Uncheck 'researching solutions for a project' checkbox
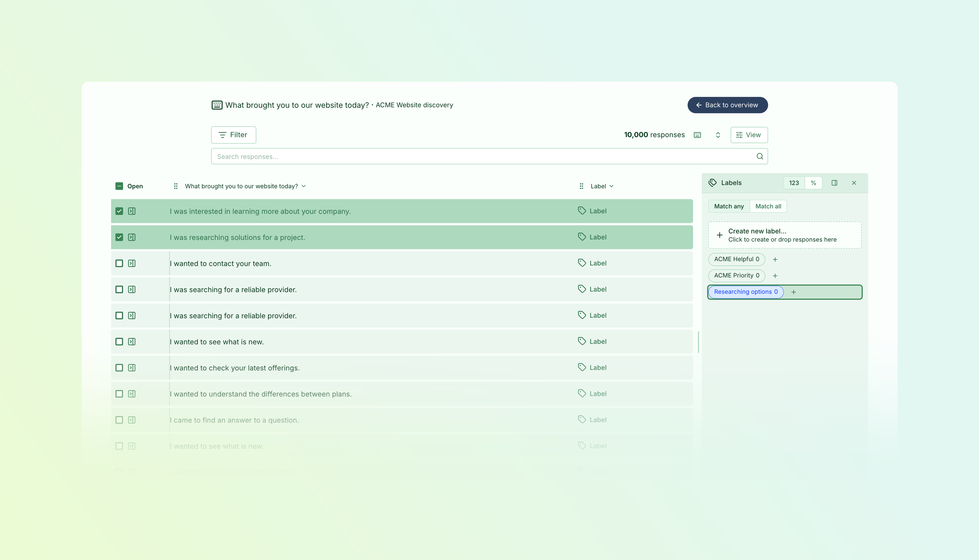Screen dimensions: 979x560 click(x=119, y=237)
